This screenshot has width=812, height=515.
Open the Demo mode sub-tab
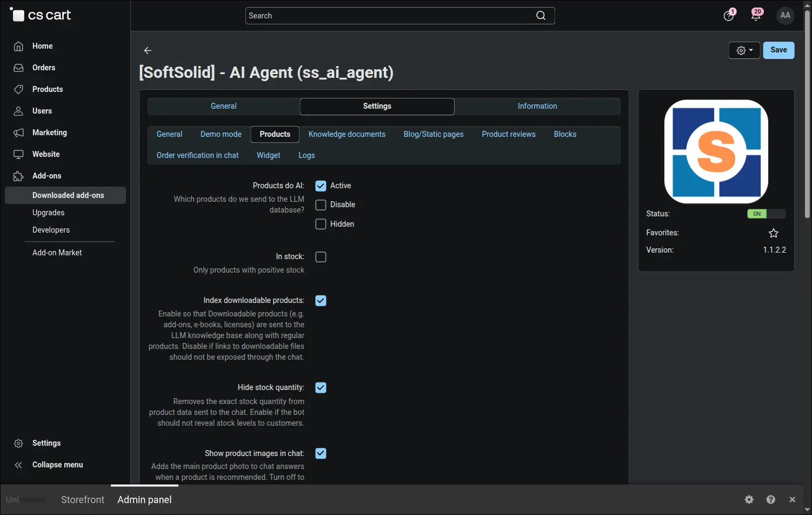coord(221,134)
